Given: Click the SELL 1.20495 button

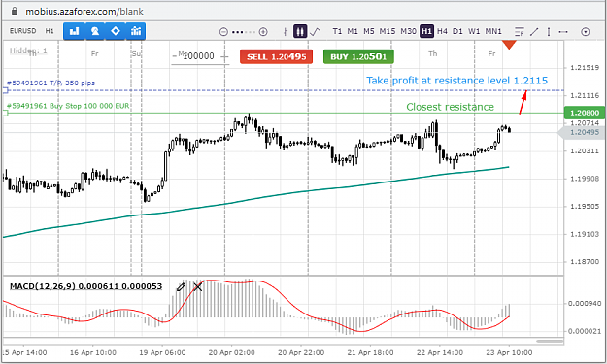Looking at the screenshot, I should click(x=277, y=56).
